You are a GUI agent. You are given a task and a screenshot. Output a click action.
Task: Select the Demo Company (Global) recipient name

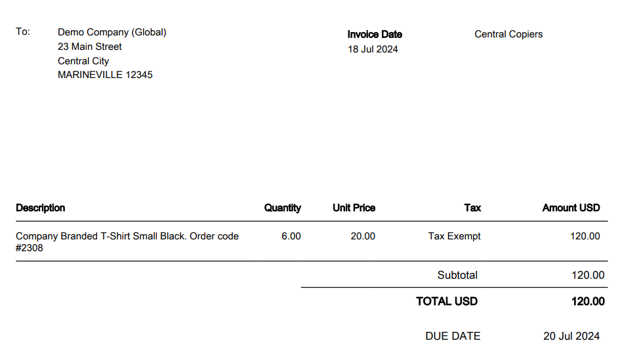(112, 32)
